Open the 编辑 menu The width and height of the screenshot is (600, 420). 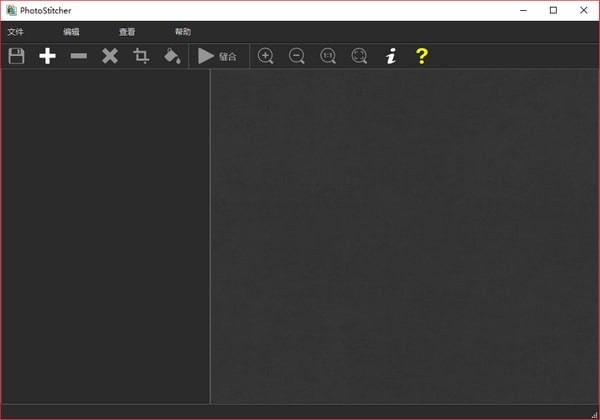(x=71, y=32)
